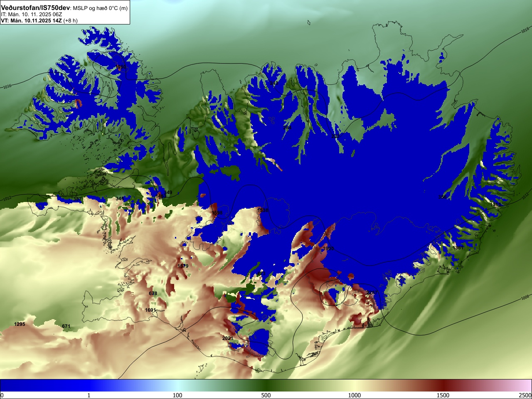Click the map value "1691"
This screenshot has height=399, width=532.
pyautogui.click(x=150, y=310)
